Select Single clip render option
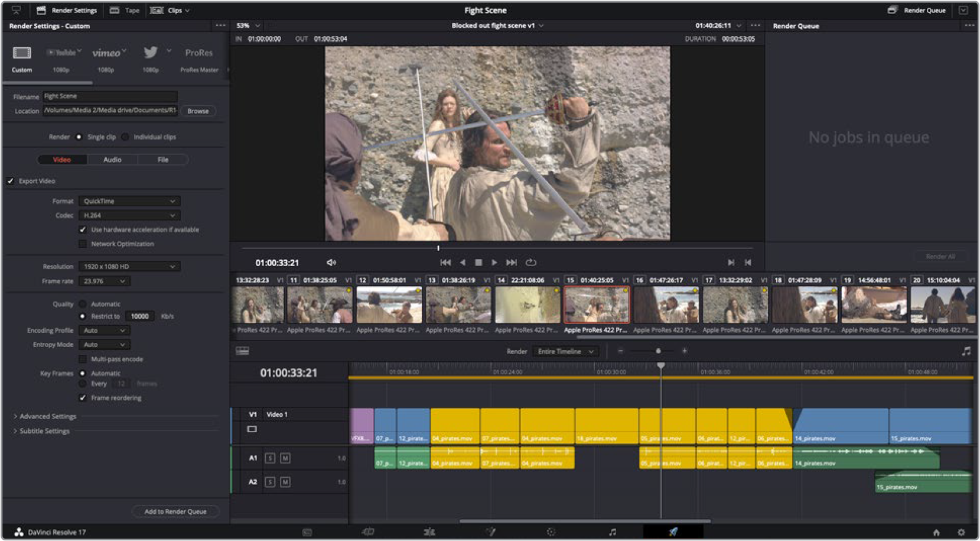The width and height of the screenshot is (980, 541). tap(79, 137)
